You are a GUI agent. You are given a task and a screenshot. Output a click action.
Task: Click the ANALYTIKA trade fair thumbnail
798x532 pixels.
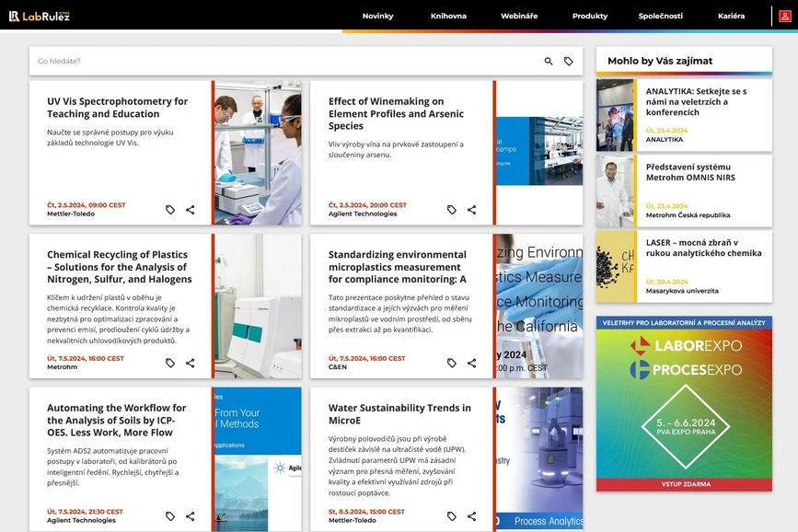click(x=615, y=115)
